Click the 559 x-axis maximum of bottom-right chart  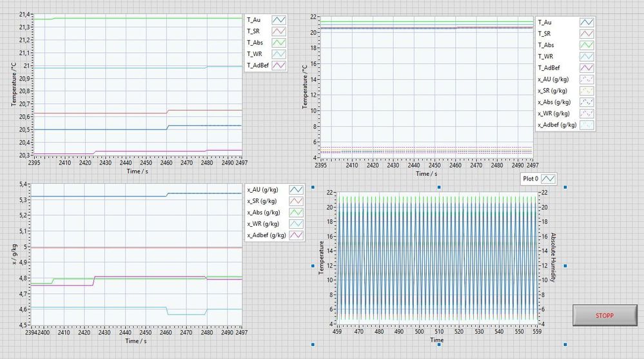coord(537,331)
